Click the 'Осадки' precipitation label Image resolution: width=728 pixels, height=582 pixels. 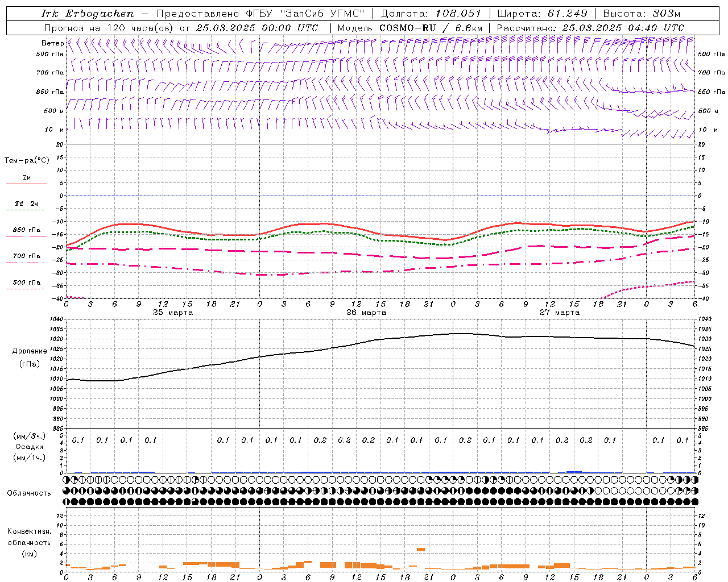tap(29, 447)
